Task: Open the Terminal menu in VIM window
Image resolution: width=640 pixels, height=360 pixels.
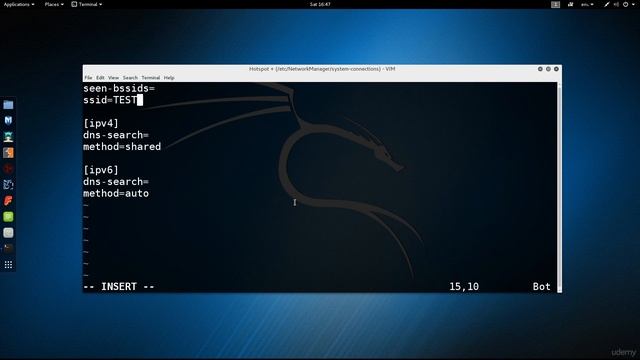Action: point(151,78)
